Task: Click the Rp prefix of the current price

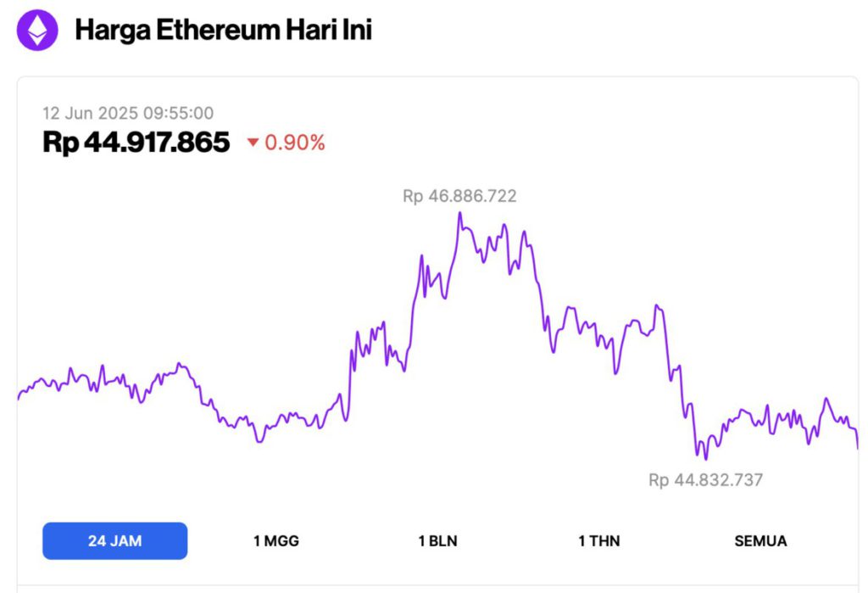Action: tap(59, 143)
